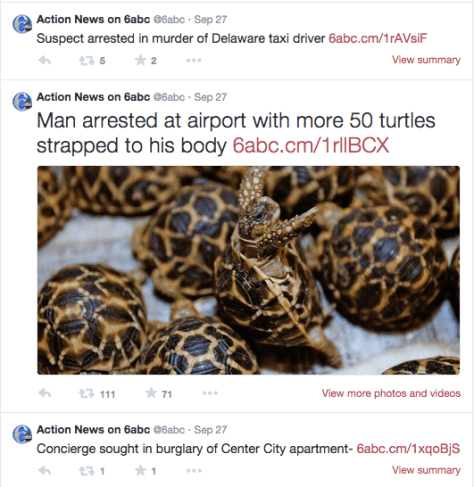Retweet the Delaware taxi driver tweet

86,61
